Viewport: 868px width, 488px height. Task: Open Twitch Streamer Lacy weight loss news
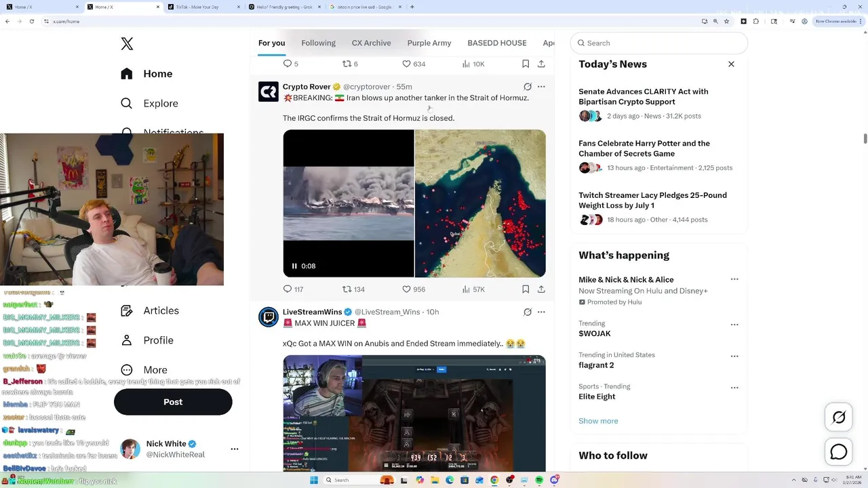652,200
